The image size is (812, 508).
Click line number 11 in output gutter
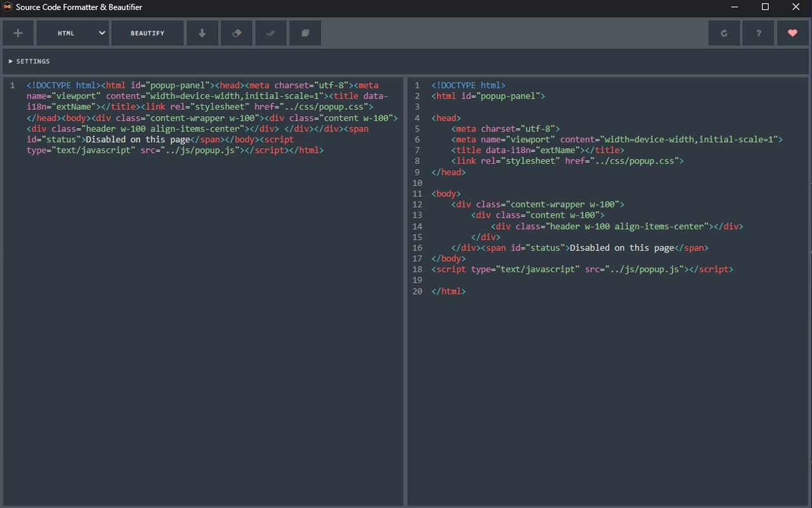[x=417, y=194]
